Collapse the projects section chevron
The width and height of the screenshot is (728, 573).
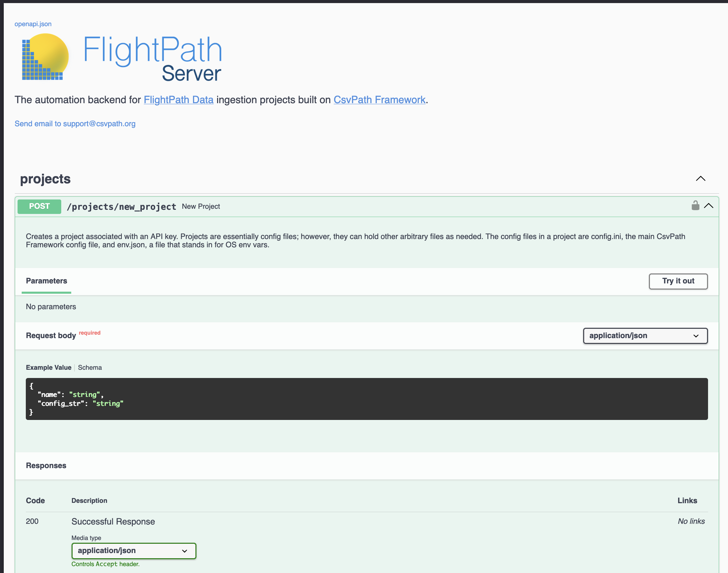pos(700,179)
